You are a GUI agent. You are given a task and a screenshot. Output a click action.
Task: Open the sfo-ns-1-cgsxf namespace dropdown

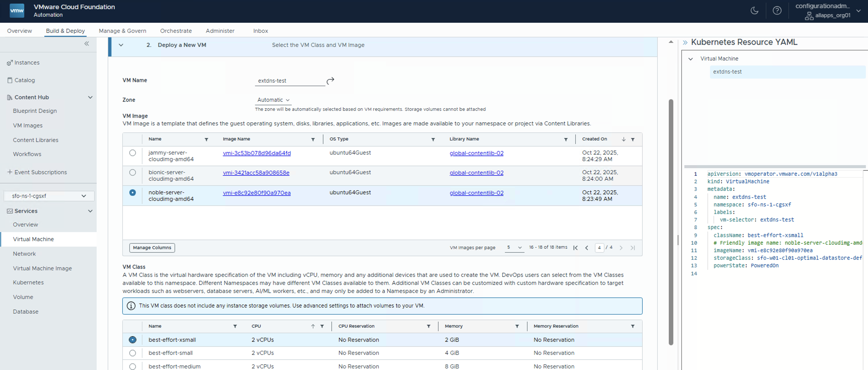(x=49, y=196)
